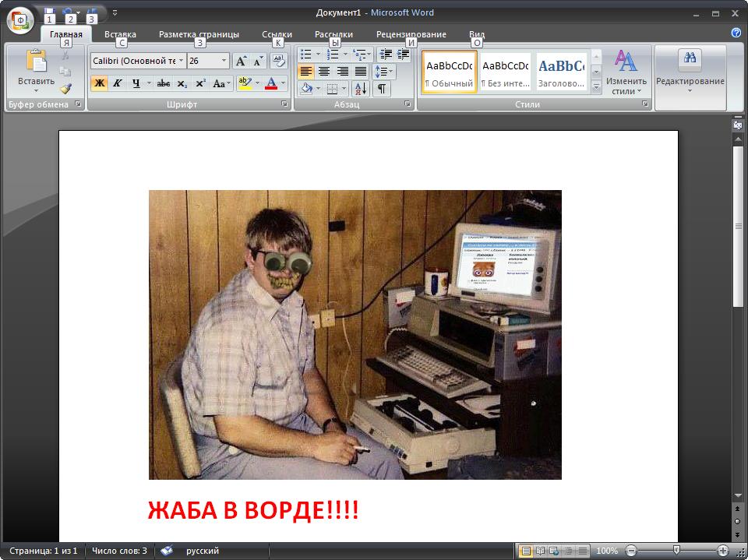Click the proofing status book icon
Image resolution: width=748 pixels, height=560 pixels.
click(167, 551)
